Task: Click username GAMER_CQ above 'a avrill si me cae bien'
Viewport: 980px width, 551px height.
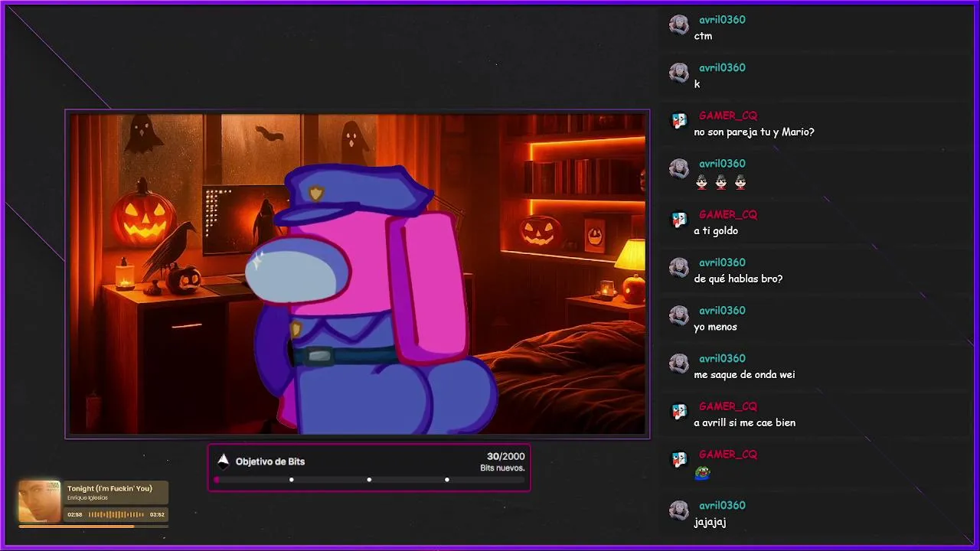Action: pyautogui.click(x=727, y=406)
